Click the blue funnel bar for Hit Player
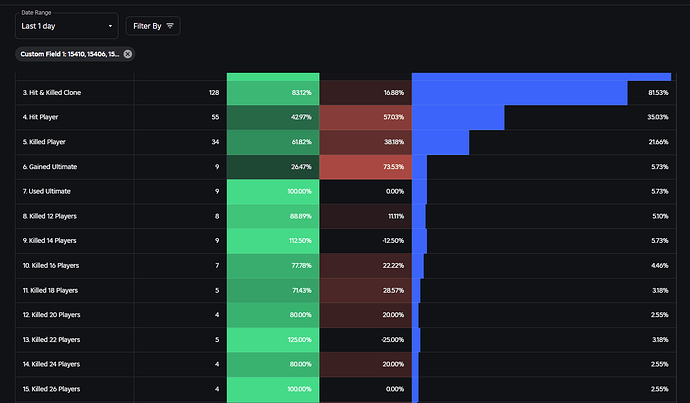This screenshot has height=403, width=690. pyautogui.click(x=458, y=117)
